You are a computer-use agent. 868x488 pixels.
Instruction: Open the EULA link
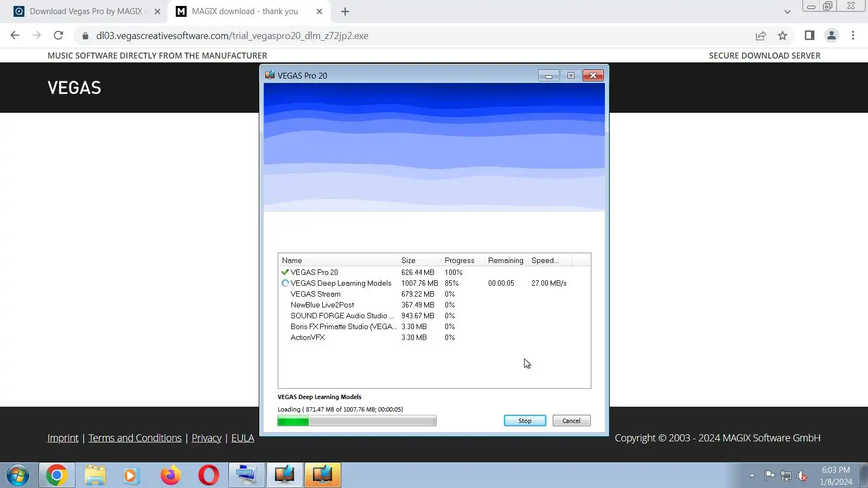(x=242, y=438)
